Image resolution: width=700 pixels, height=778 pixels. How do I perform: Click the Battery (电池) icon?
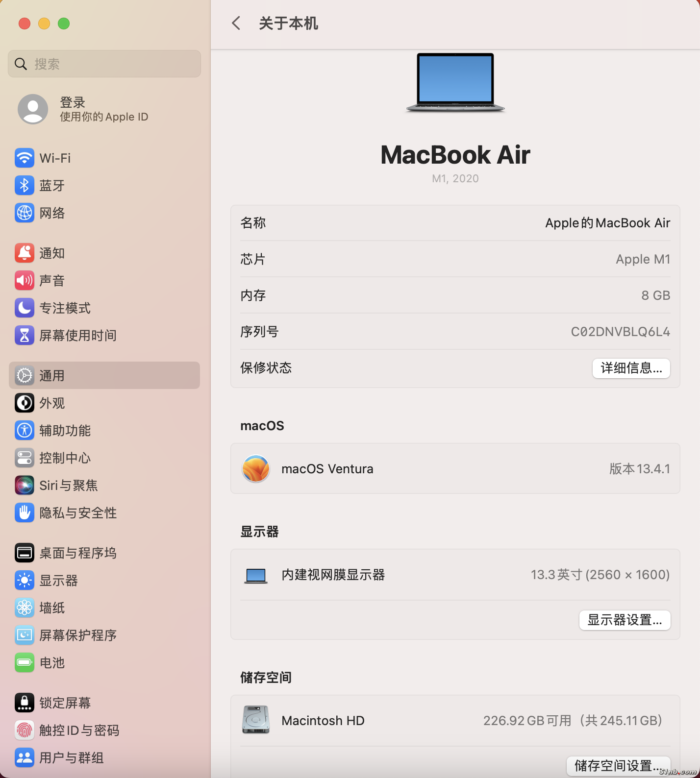25,662
